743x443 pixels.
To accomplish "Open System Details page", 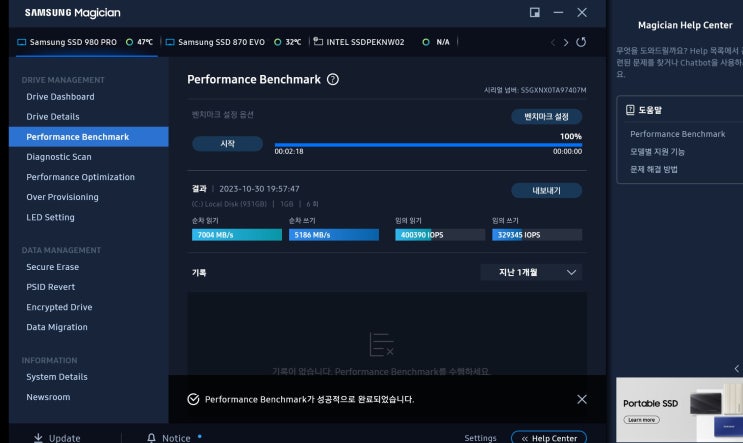I will [57, 377].
